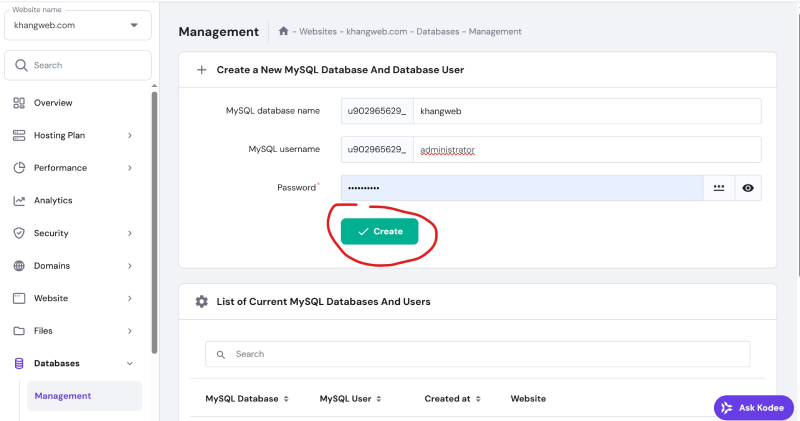Expand the Domains chevron

[130, 266]
